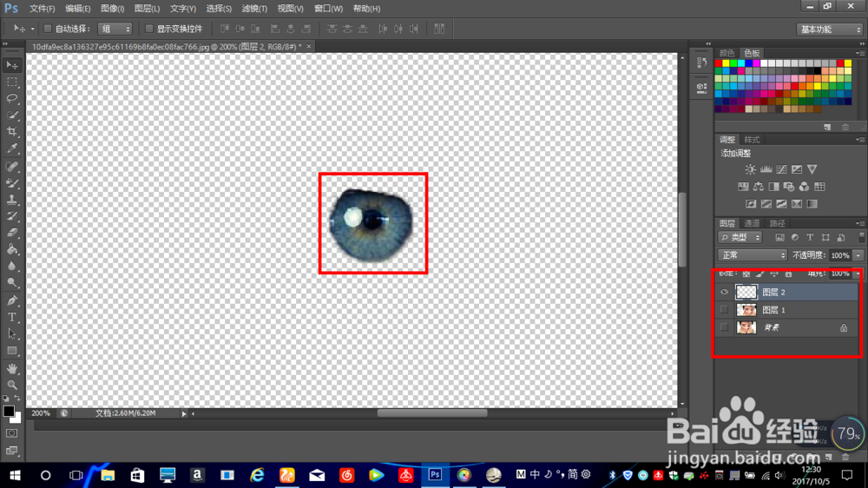The width and height of the screenshot is (868, 488).
Task: Lock transparent pixels of the layer
Action: coord(746,274)
